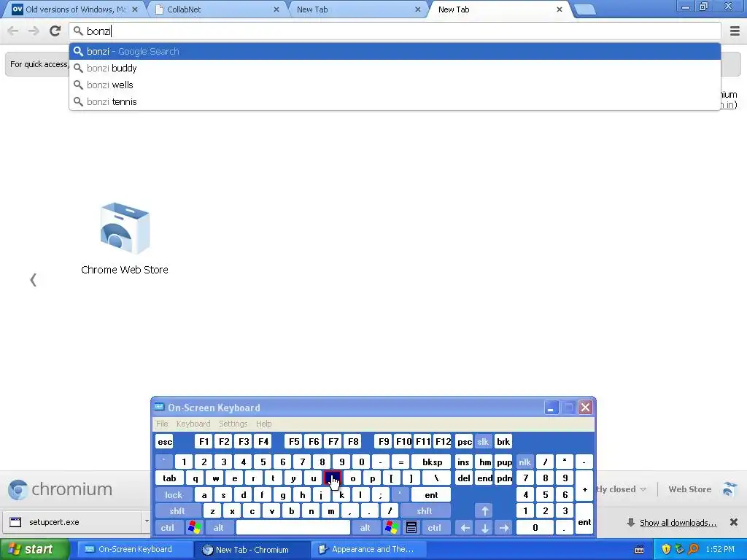The width and height of the screenshot is (747, 560).
Task: Click the forward navigation arrow
Action: pyautogui.click(x=34, y=31)
